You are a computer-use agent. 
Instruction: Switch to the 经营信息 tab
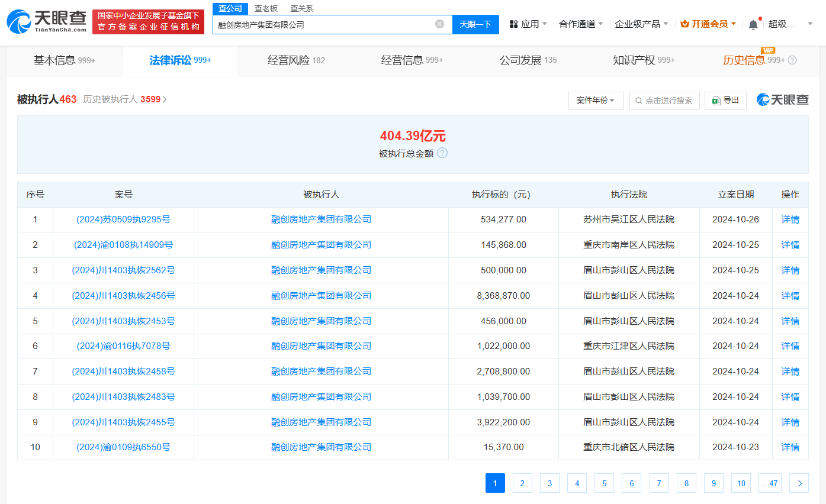click(x=412, y=60)
